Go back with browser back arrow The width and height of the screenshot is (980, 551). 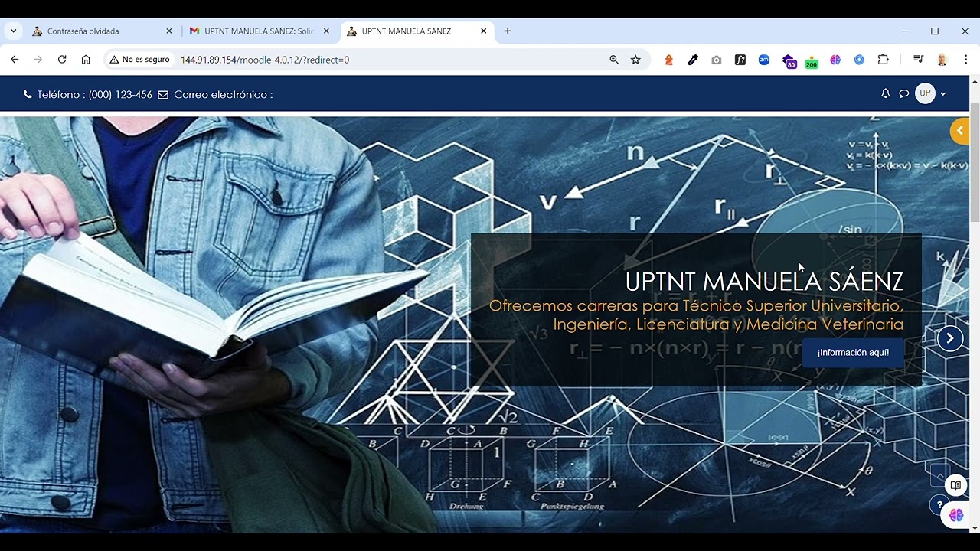(x=15, y=60)
